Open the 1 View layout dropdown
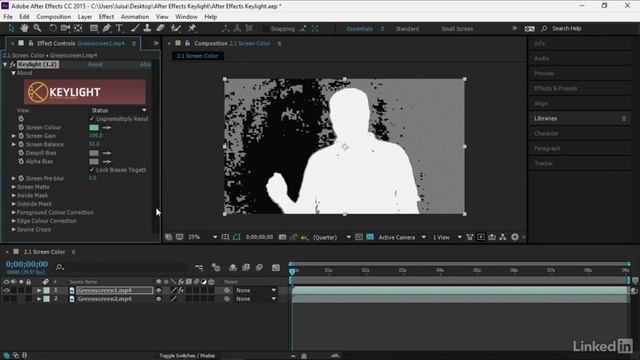This screenshot has width=640, height=360. coord(447,237)
